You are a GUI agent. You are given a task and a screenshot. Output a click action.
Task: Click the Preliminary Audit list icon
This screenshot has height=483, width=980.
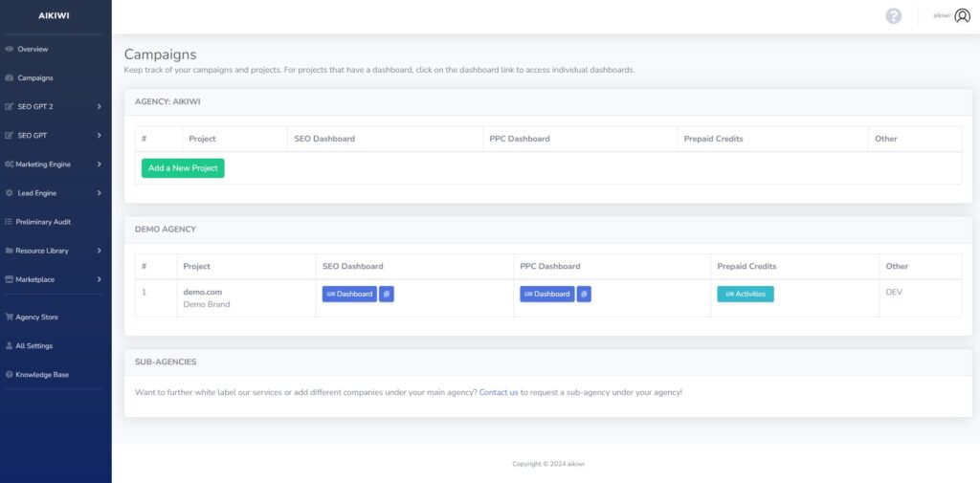coord(10,222)
